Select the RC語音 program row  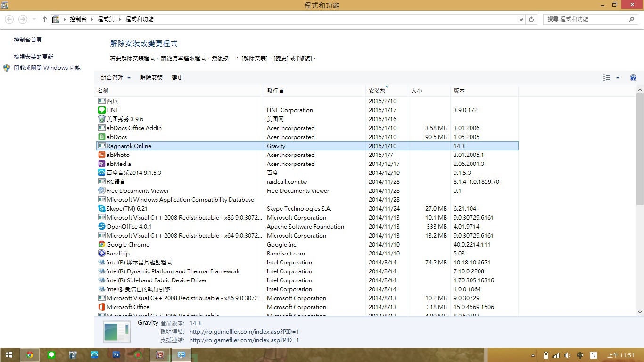click(x=307, y=181)
